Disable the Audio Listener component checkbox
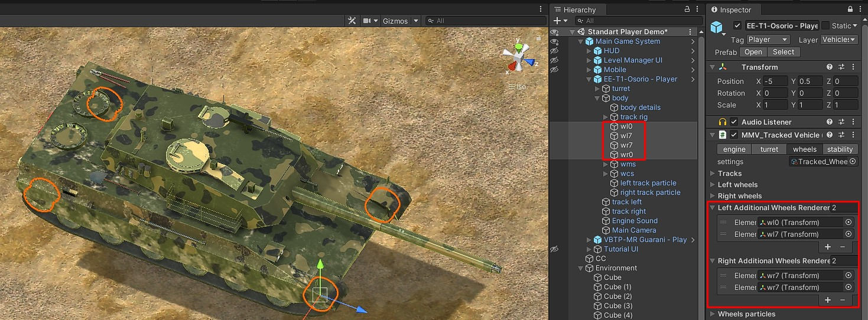 (734, 122)
